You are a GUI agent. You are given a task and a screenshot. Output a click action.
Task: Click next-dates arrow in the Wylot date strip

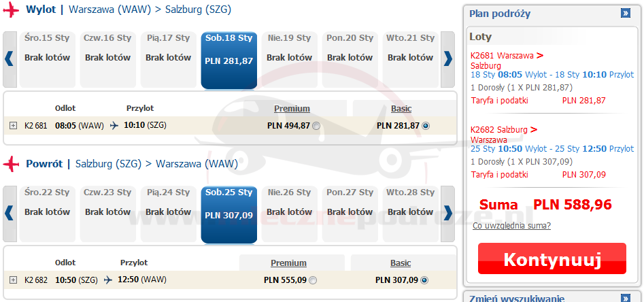[447, 58]
